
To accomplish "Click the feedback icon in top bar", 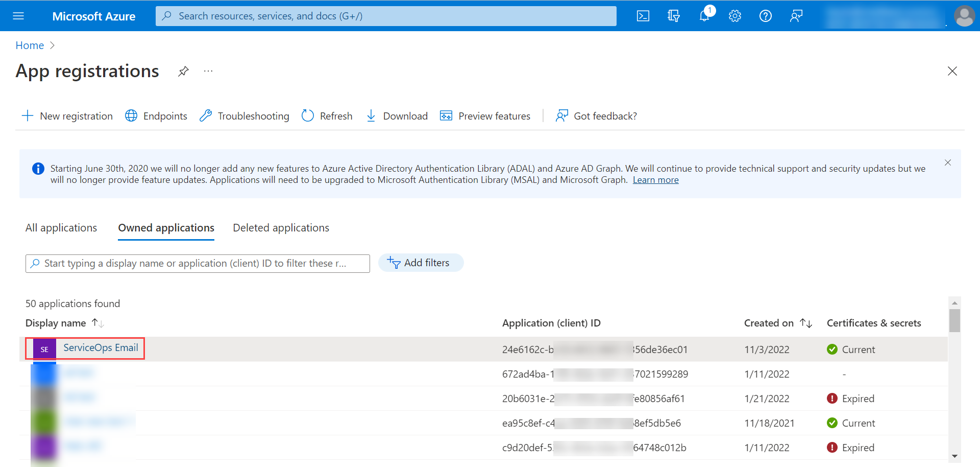I will pos(796,16).
